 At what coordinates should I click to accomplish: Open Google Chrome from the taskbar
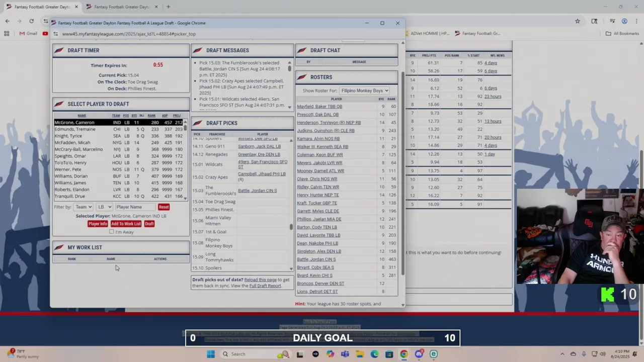click(404, 354)
